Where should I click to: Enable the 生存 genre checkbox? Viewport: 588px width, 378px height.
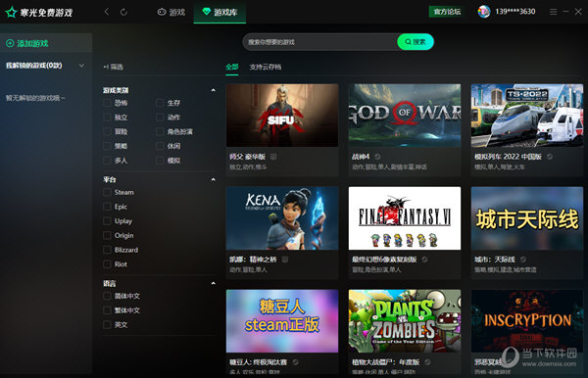point(160,103)
